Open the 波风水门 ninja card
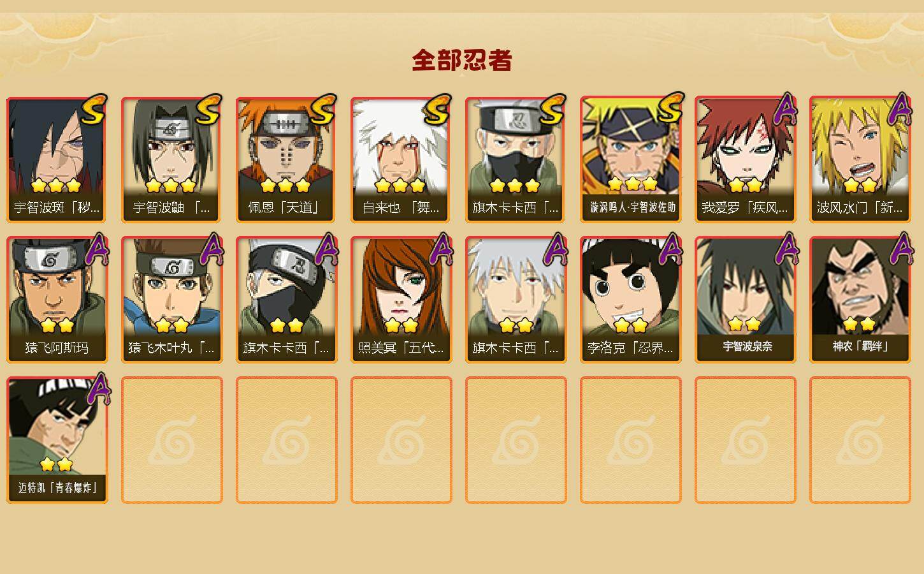924x574 pixels. point(860,159)
